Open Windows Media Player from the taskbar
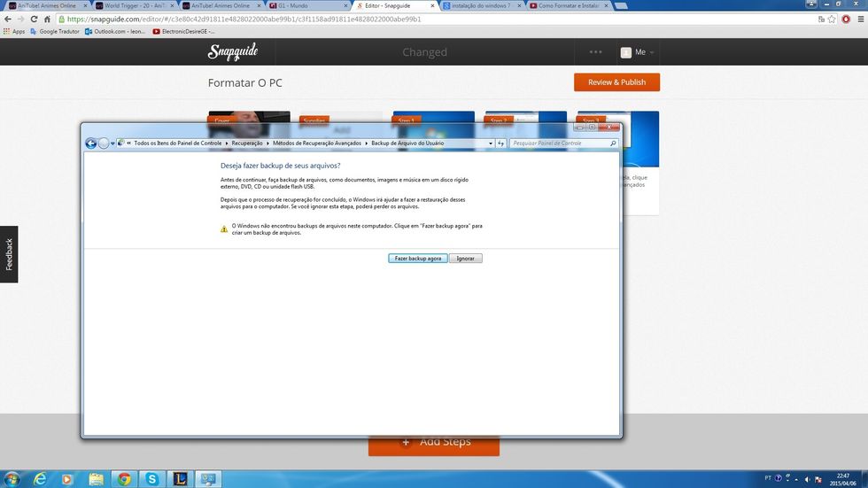 (67, 479)
